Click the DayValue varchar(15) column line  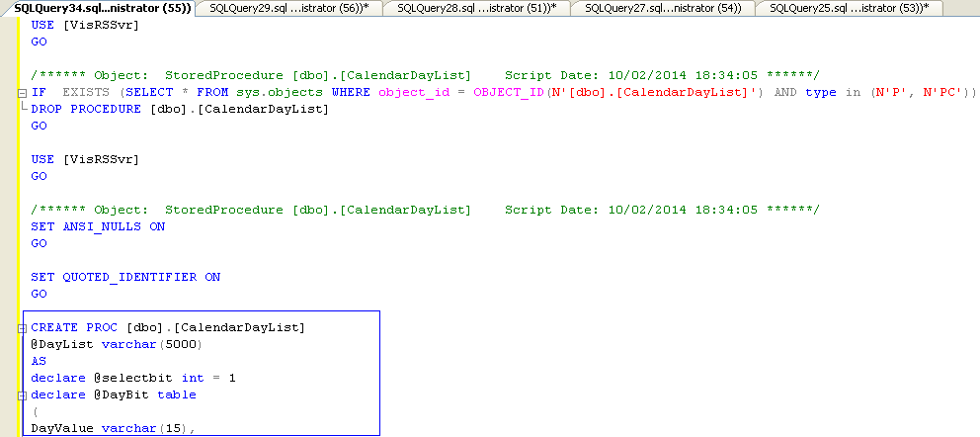(x=114, y=429)
